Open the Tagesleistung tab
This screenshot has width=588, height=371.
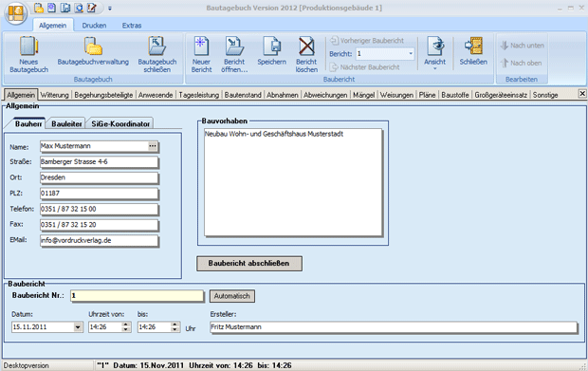click(199, 95)
